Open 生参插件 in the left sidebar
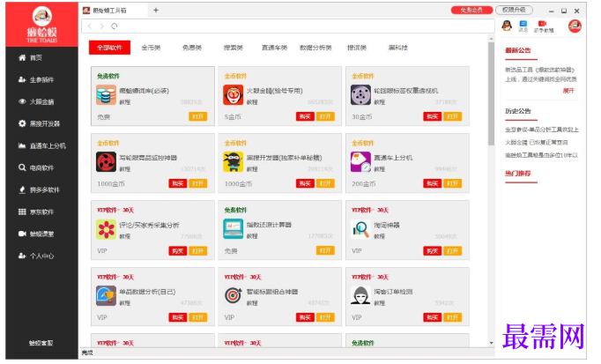The height and width of the screenshot is (364, 601). click(36, 79)
